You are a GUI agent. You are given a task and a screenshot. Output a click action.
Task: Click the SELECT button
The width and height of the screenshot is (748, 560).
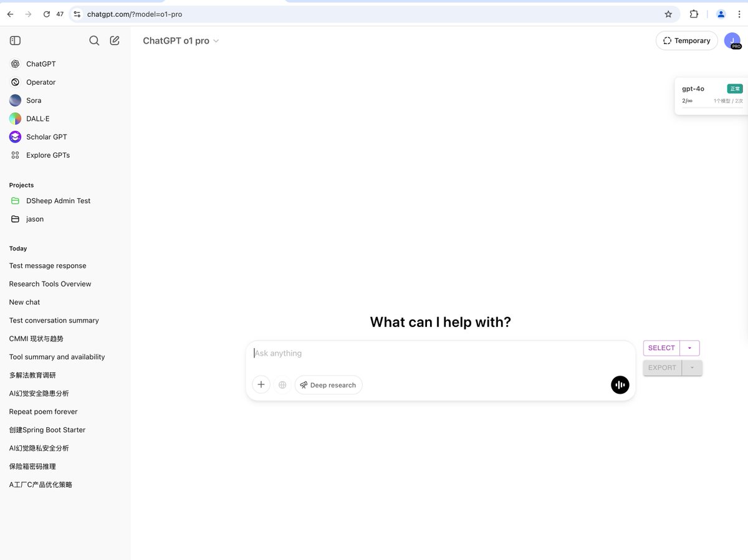[661, 348]
